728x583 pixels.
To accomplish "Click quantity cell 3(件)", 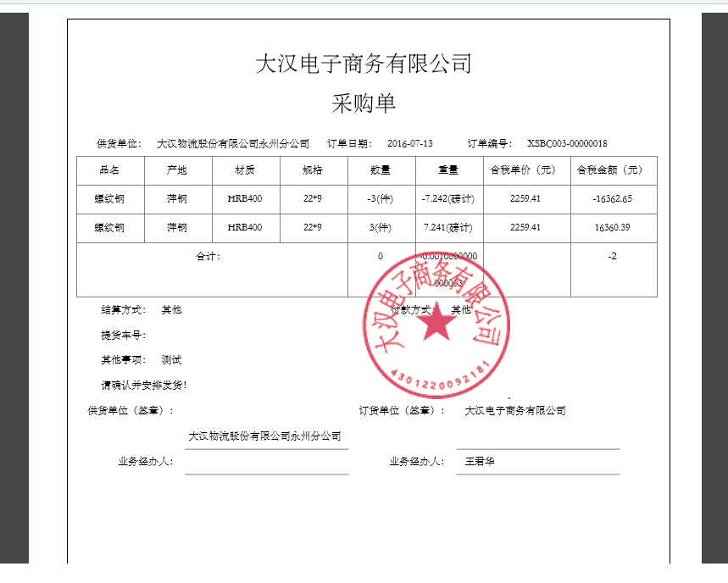I will coord(381,227).
